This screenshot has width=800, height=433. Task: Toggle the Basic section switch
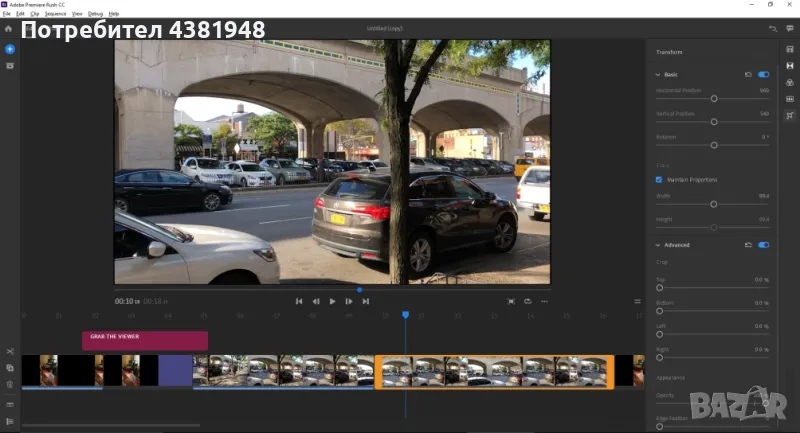coord(764,74)
